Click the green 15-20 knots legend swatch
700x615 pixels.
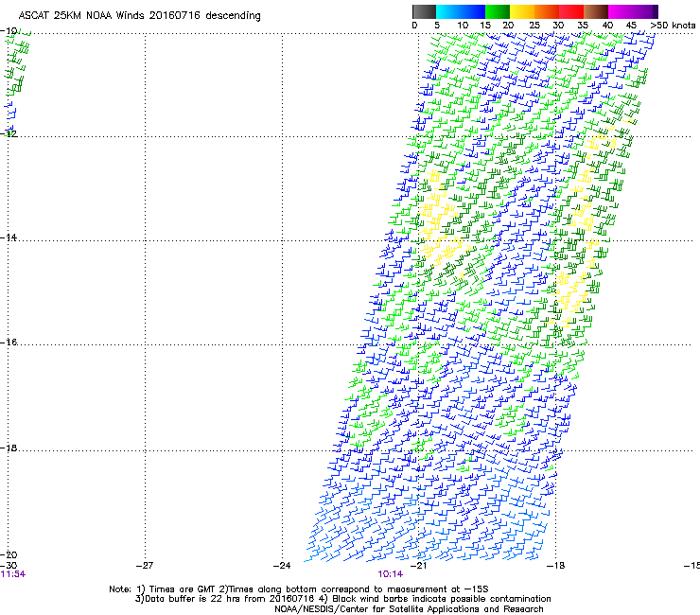coord(498,11)
